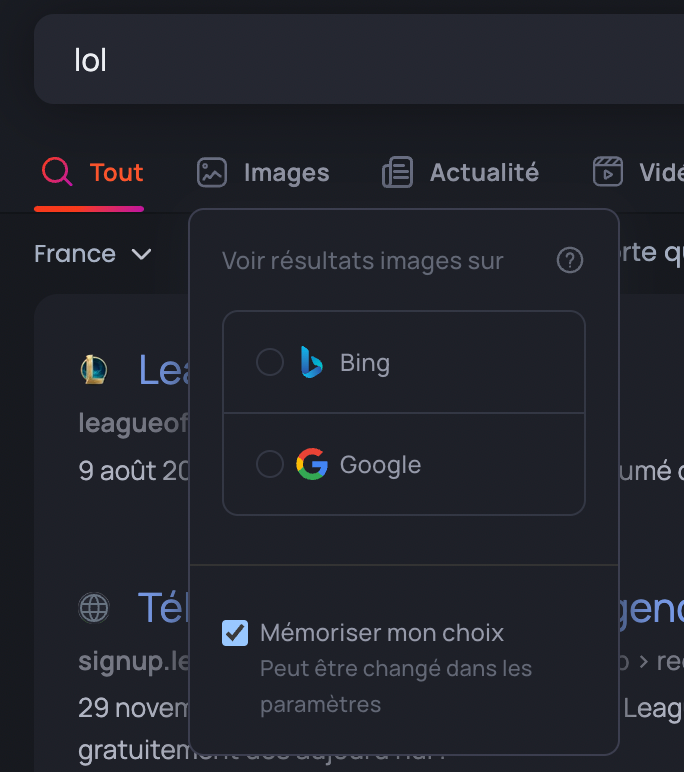This screenshot has width=684, height=772.
Task: Click the globe favicon of second result
Action: [x=94, y=607]
